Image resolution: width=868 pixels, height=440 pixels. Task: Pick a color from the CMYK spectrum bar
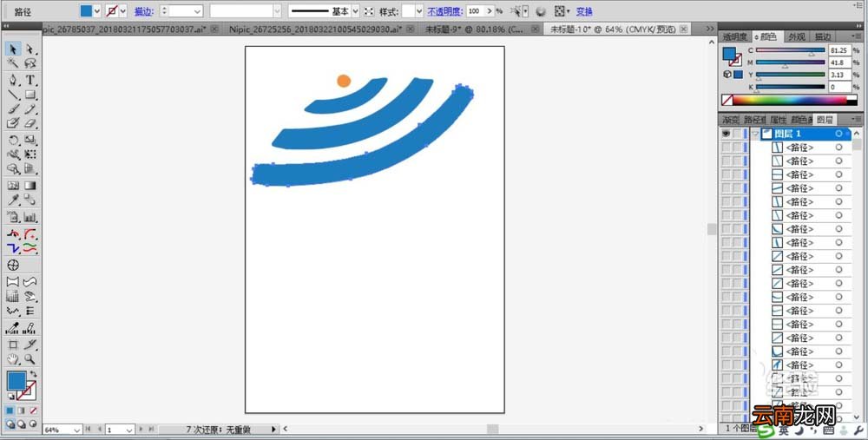coord(789,100)
